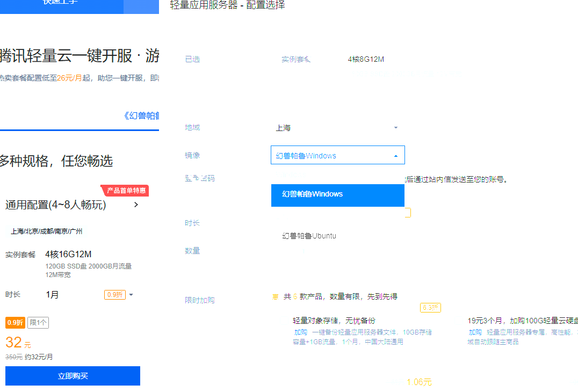Choose 幻兽帕鲁Ubuntu from the image list
The image size is (578, 392).
coord(309,236)
